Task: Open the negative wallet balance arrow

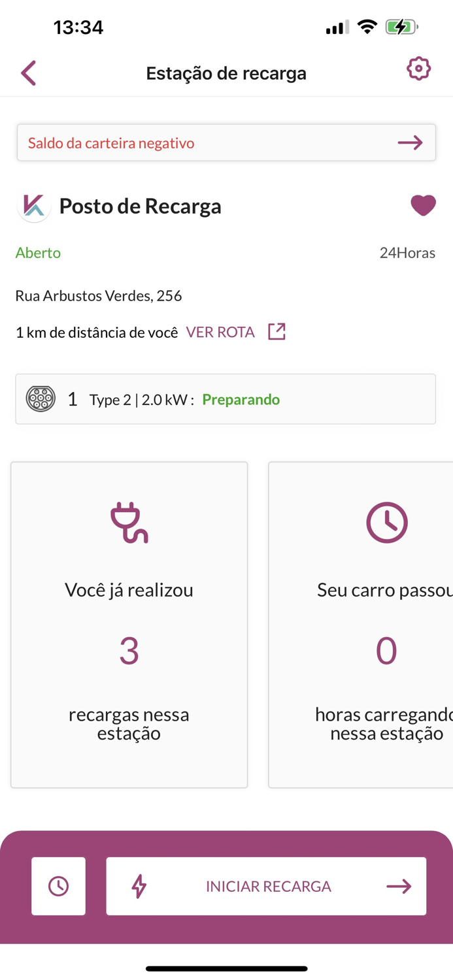Action: pyautogui.click(x=410, y=142)
